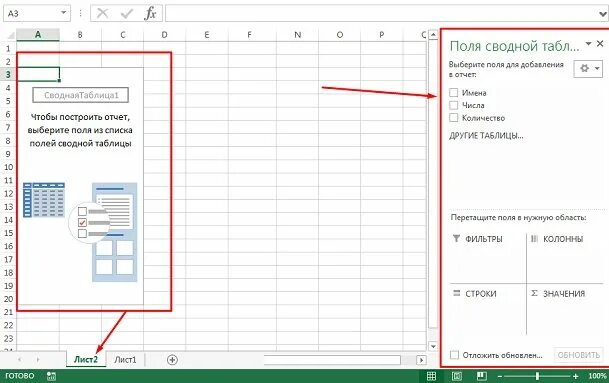Switch to Page Break Preview view

[x=482, y=376]
